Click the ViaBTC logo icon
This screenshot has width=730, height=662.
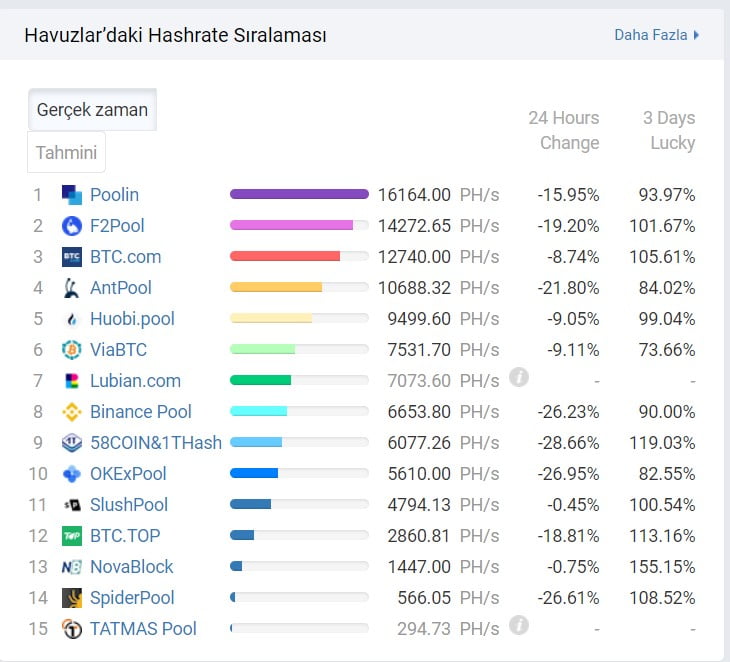(x=72, y=350)
